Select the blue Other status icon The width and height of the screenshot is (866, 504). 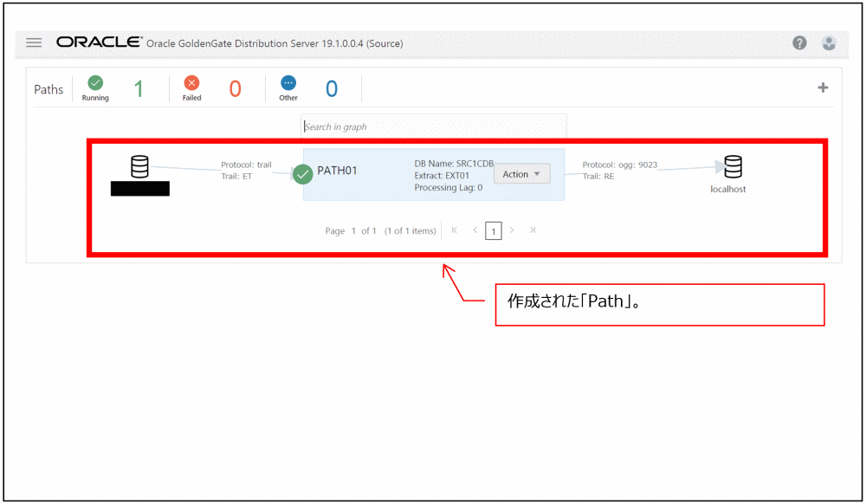click(x=288, y=83)
